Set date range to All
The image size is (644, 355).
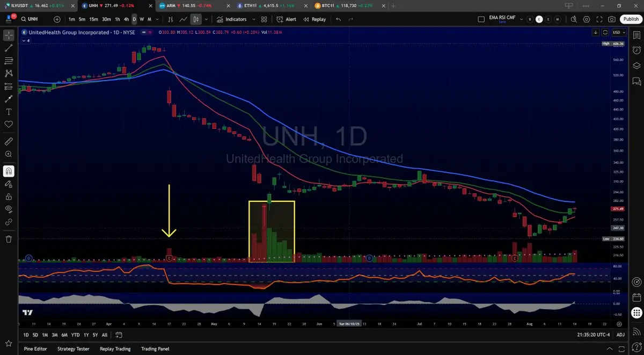pyautogui.click(x=104, y=335)
